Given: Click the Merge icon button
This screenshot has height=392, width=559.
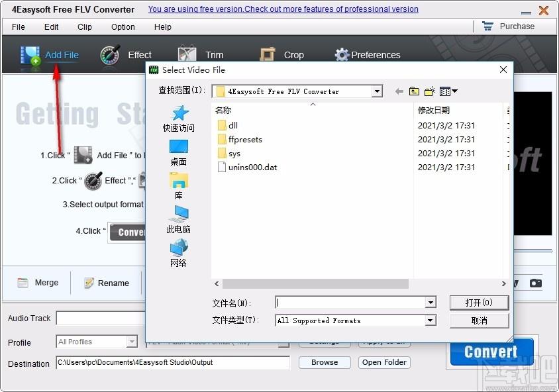Looking at the screenshot, I should coord(23,283).
